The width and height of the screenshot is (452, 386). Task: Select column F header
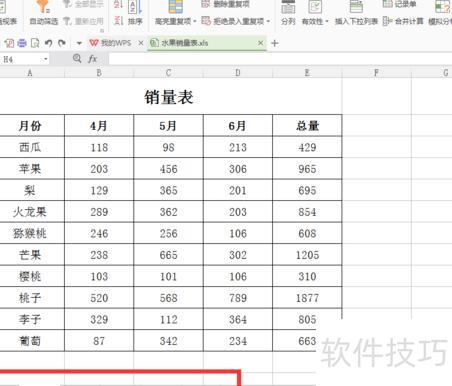[x=376, y=73]
